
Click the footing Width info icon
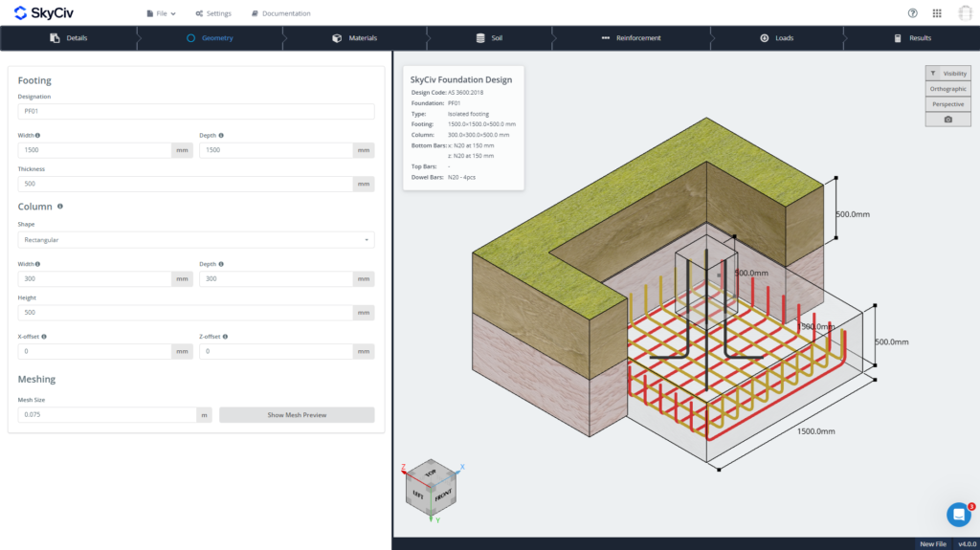tap(37, 135)
